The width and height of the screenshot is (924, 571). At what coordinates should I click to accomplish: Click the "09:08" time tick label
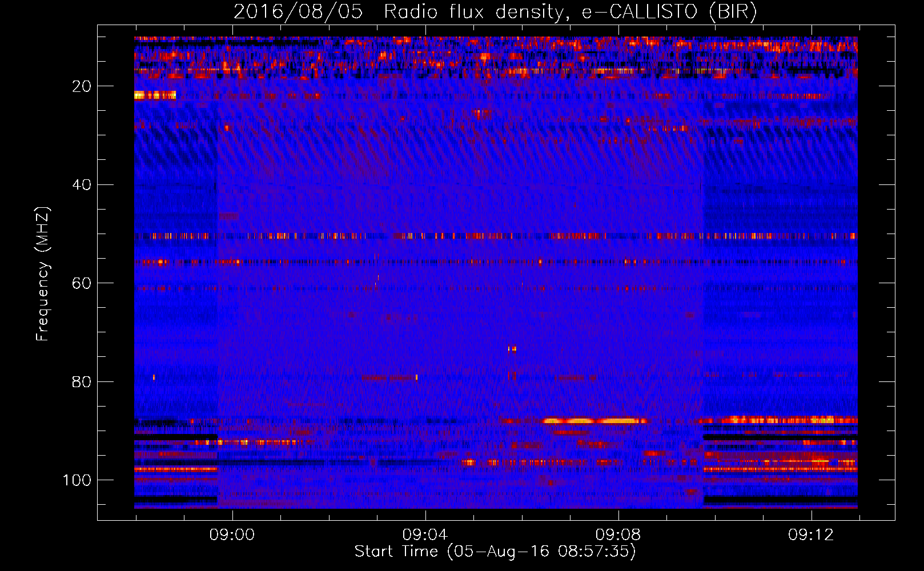618,535
